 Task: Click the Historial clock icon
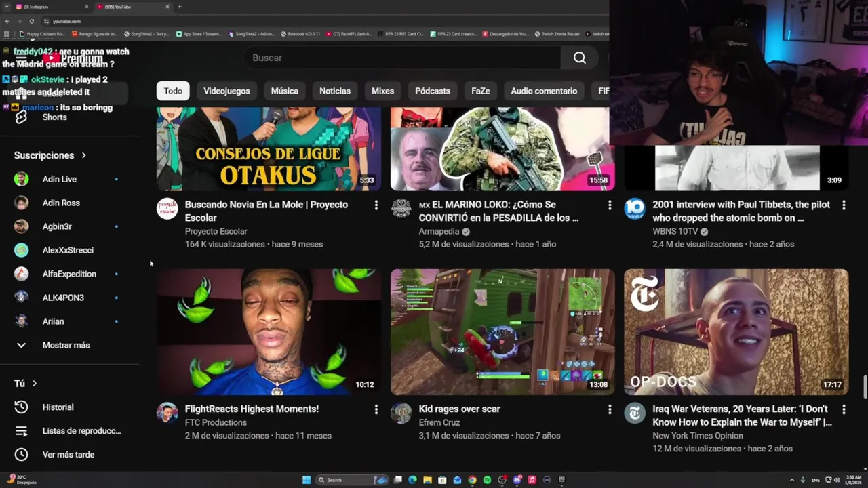(21, 407)
